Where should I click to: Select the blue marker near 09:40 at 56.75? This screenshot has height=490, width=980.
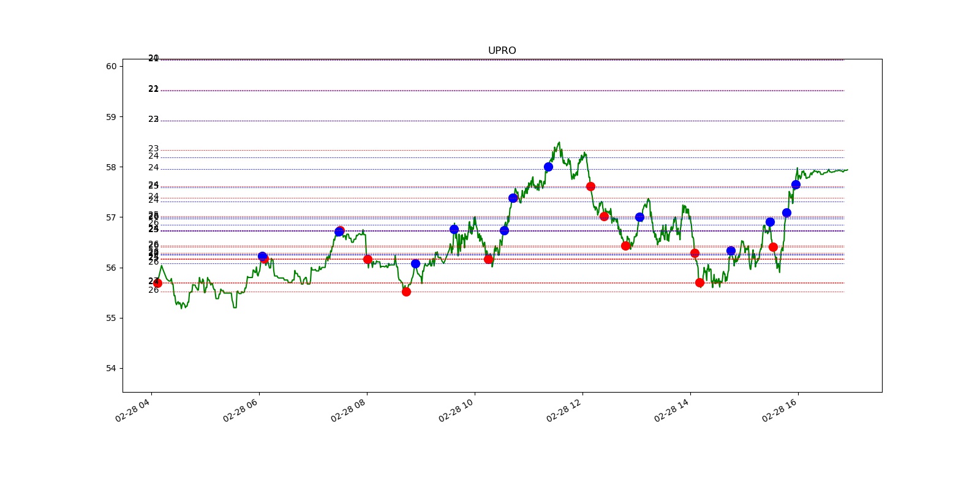pos(454,229)
